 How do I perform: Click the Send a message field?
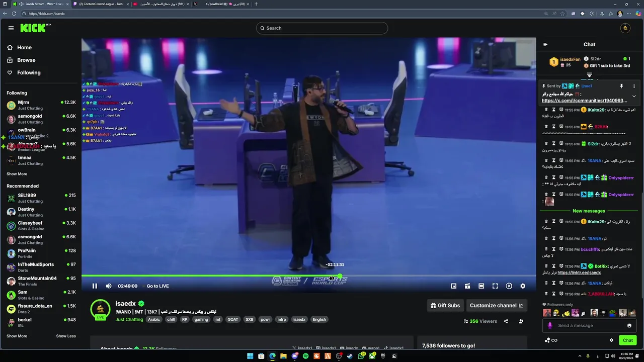coord(590,325)
